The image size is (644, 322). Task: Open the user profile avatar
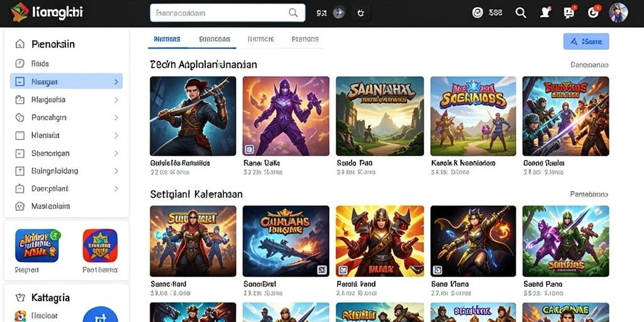coord(618,13)
